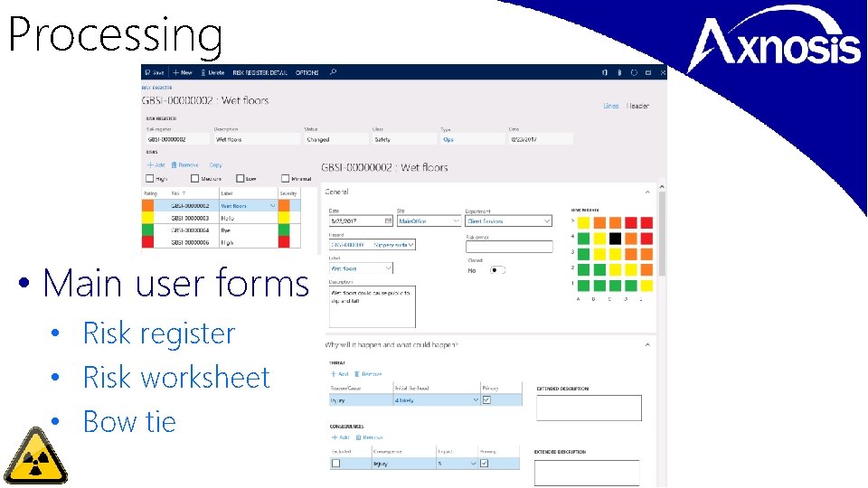Toggle the Primary checkbox in Consequences row

point(485,463)
